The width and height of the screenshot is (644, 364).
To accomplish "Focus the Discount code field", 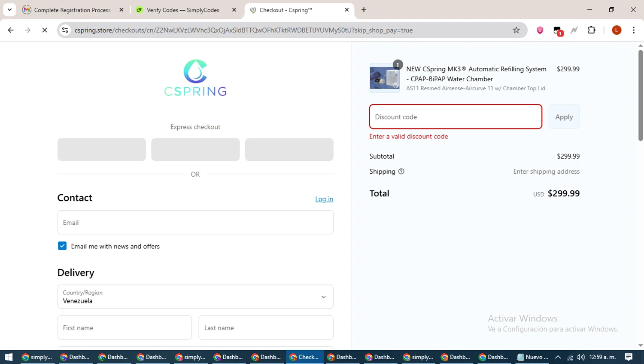I will pyautogui.click(x=456, y=116).
